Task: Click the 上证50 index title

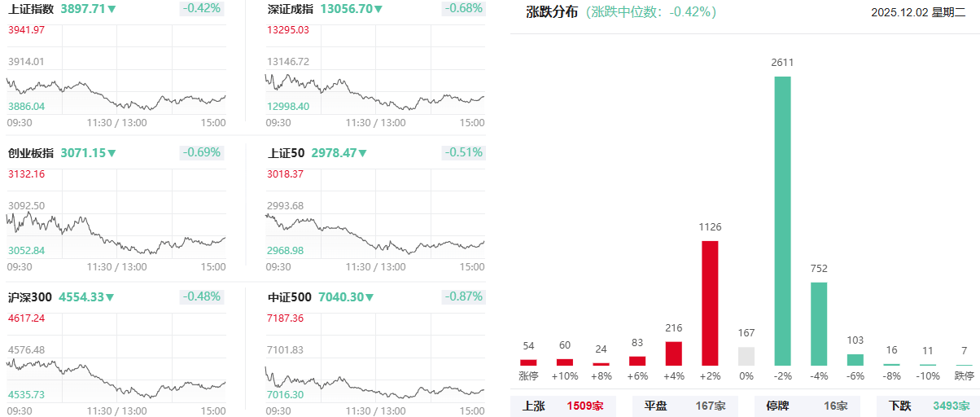Action: tap(286, 153)
